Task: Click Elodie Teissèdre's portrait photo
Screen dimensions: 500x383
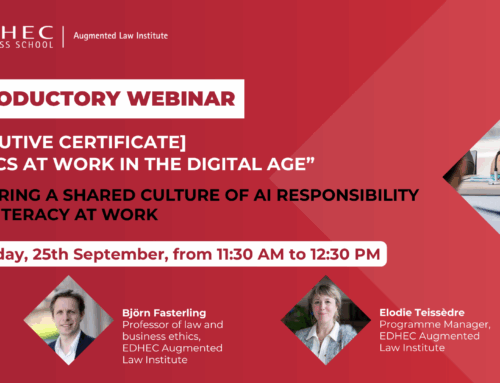Action: coord(326,320)
